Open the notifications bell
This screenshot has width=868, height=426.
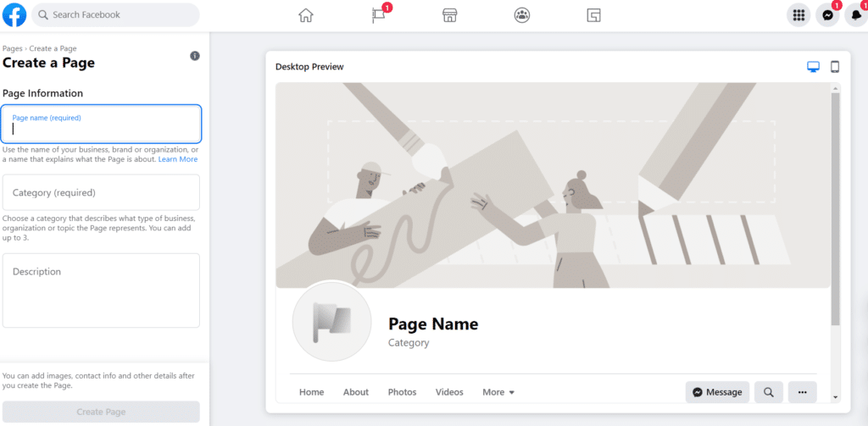coord(856,15)
